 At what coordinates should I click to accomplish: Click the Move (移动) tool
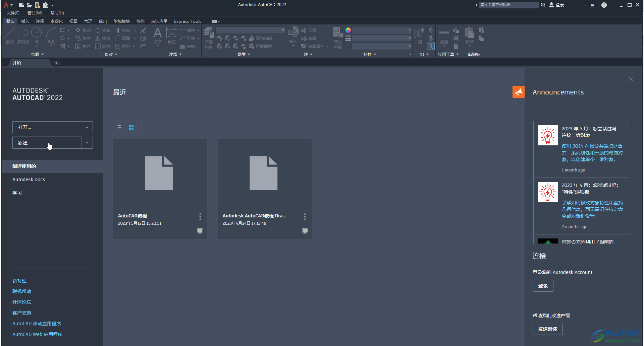pos(83,30)
